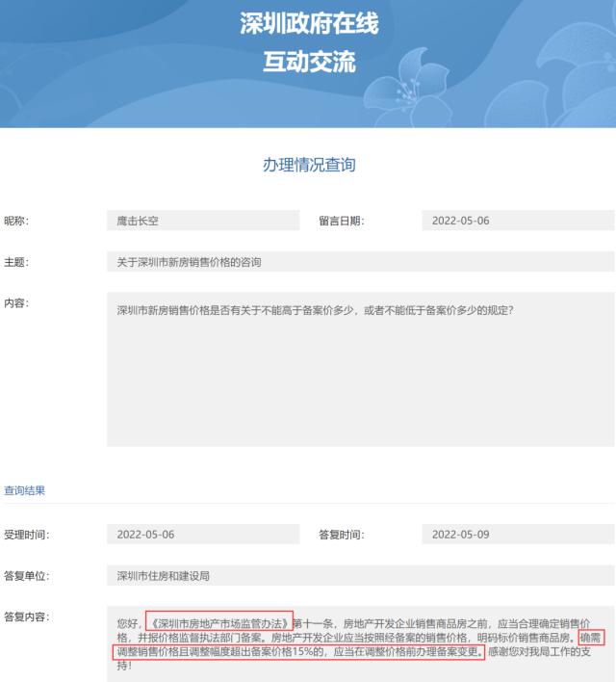Screen dimensions: 616x682
Task: Click the 深圳政府在线 banner title
Action: [309, 23]
